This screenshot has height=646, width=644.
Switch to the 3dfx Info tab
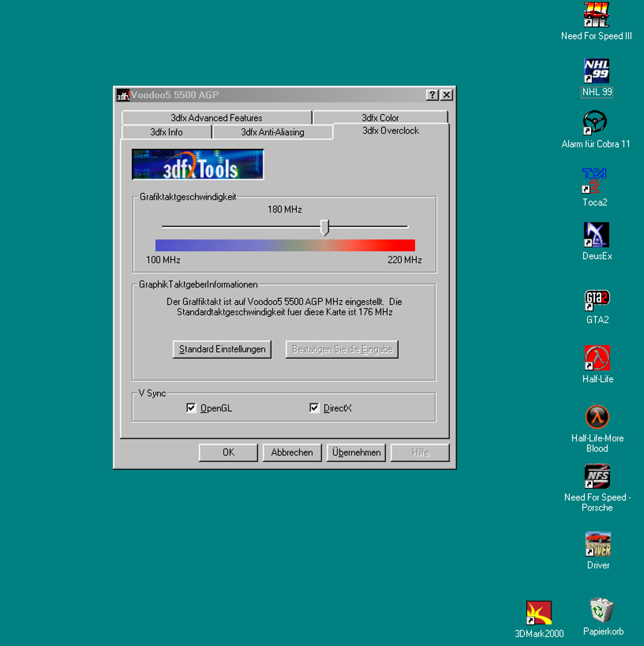point(166,132)
